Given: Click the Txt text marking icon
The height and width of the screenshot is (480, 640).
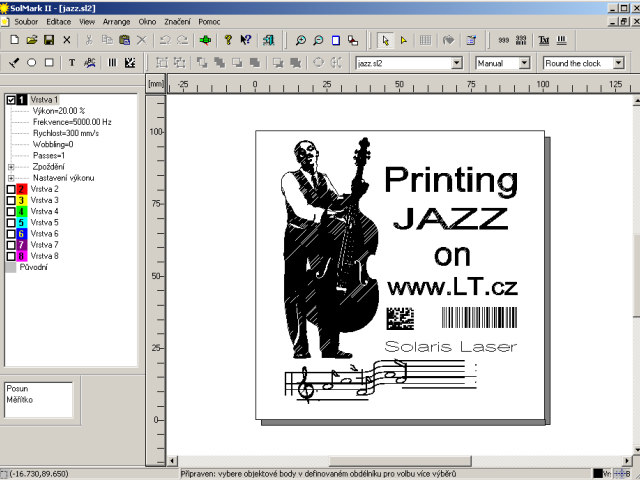Looking at the screenshot, I should 544,40.
